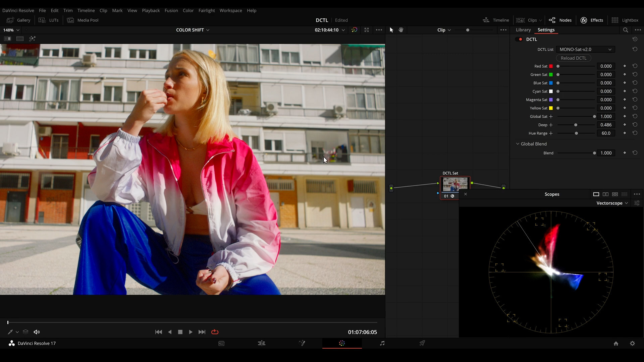Click the Deep slider handle
Viewport: 644px width, 362px height.
pos(576,125)
